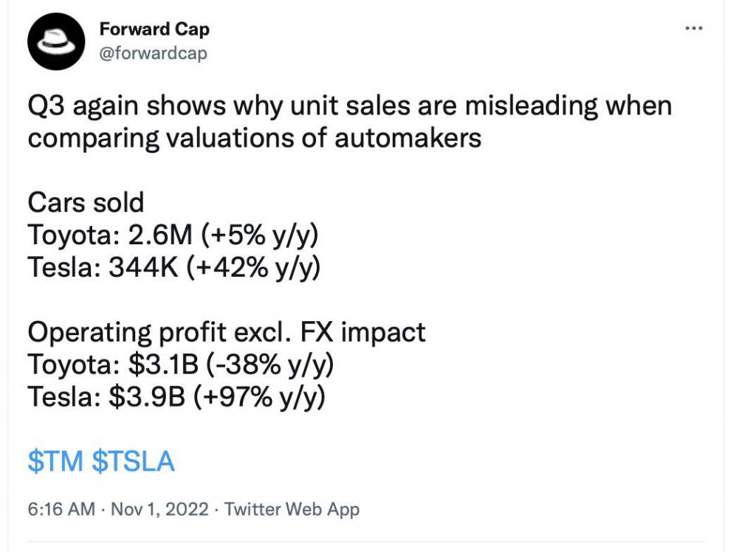Click the '+42% y/y' Tesla growth figure
Viewport: 756px width, 552px height.
click(253, 268)
